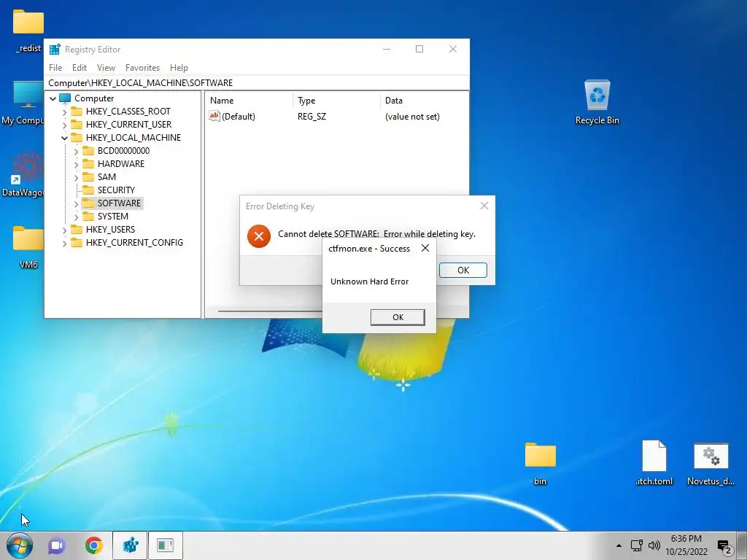Click the video meeting taskbar icon

tap(57, 545)
